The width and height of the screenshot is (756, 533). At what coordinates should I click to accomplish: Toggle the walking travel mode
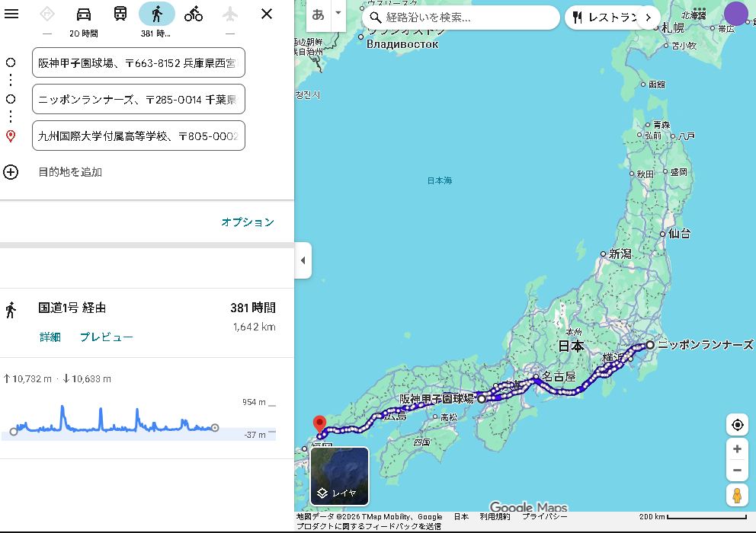click(x=156, y=14)
